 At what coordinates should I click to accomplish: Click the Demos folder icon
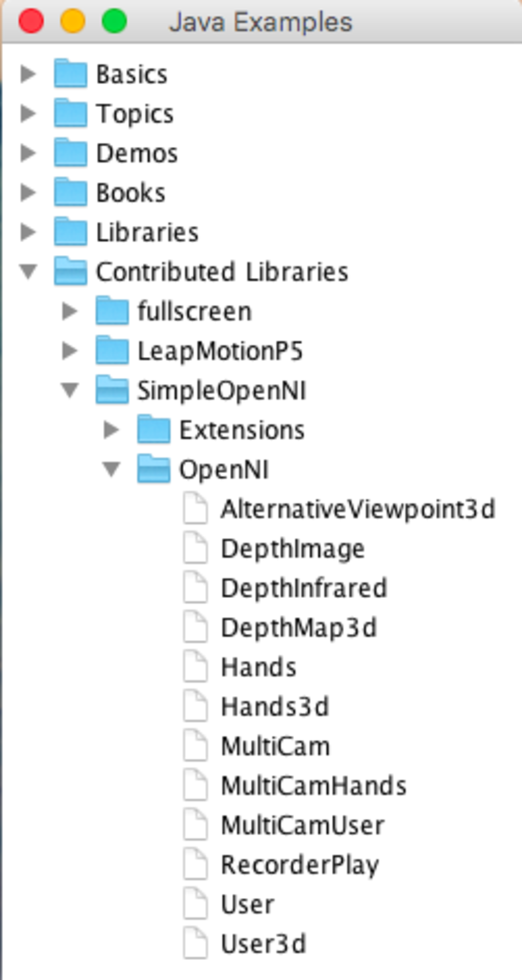click(x=70, y=153)
